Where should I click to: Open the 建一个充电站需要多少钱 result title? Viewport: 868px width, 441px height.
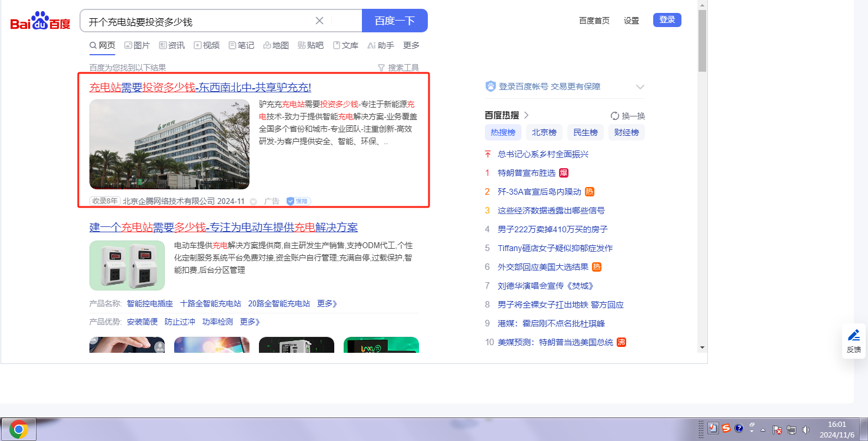click(x=224, y=228)
